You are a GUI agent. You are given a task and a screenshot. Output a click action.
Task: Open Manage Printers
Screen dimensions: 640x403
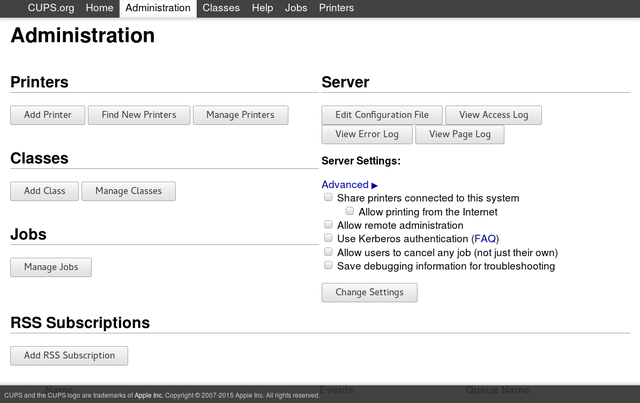(x=240, y=115)
